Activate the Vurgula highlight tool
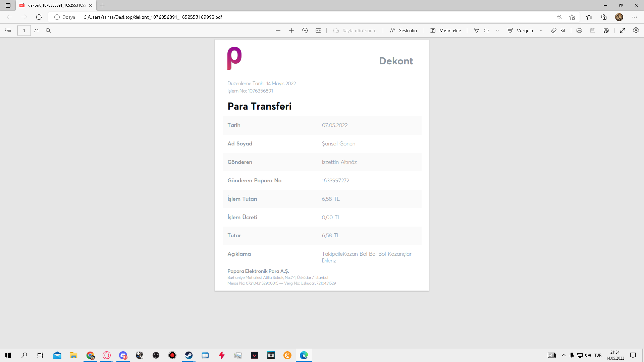Screen dimensions: 644x362 point(520,31)
